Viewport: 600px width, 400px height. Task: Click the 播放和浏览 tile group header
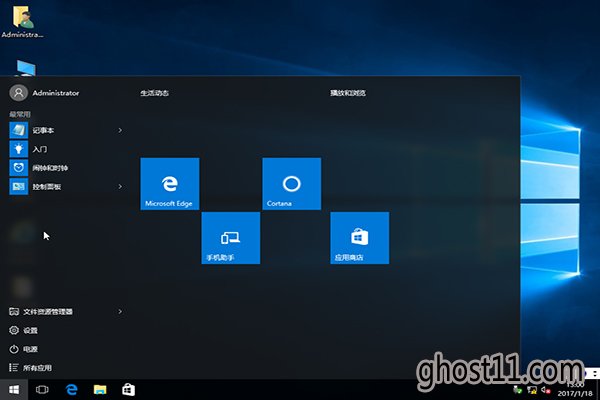(348, 93)
